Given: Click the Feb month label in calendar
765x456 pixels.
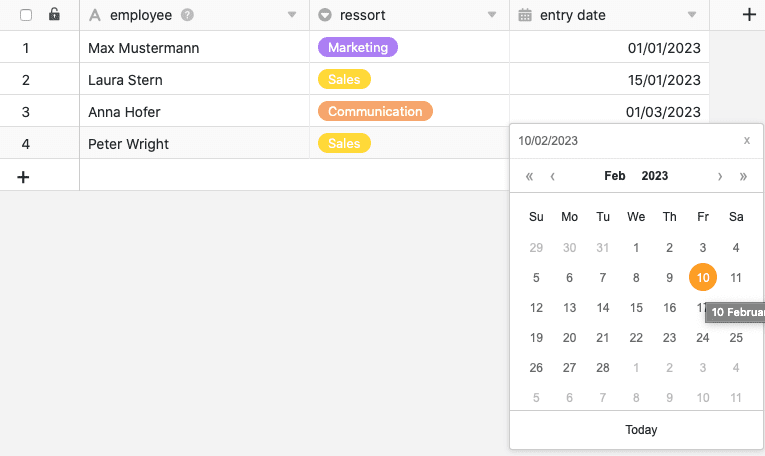Looking at the screenshot, I should click(615, 176).
